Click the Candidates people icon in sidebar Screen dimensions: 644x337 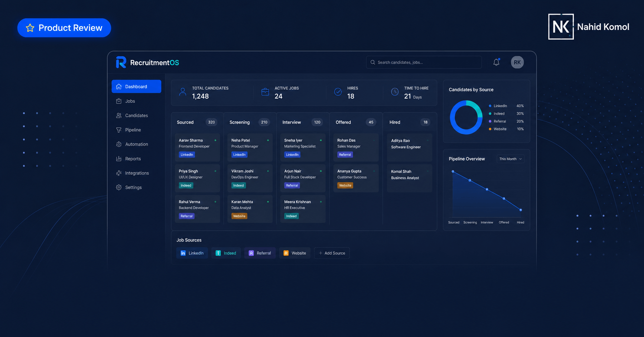119,116
